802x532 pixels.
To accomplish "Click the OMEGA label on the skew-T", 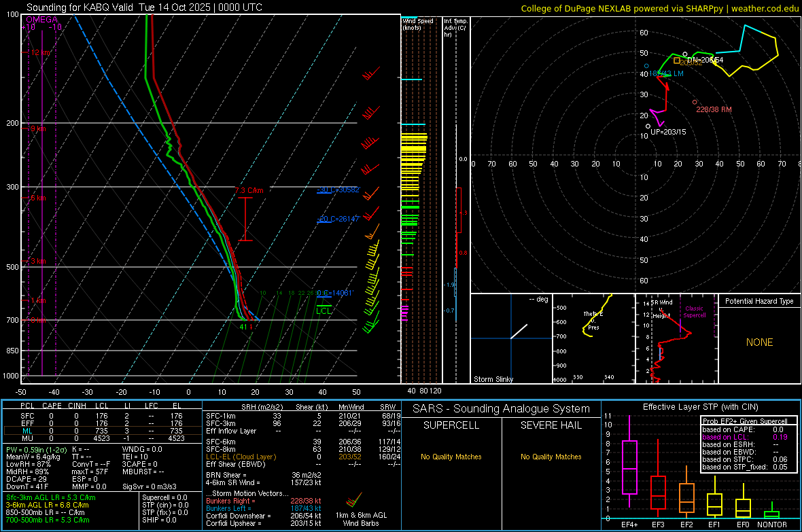I will point(42,20).
